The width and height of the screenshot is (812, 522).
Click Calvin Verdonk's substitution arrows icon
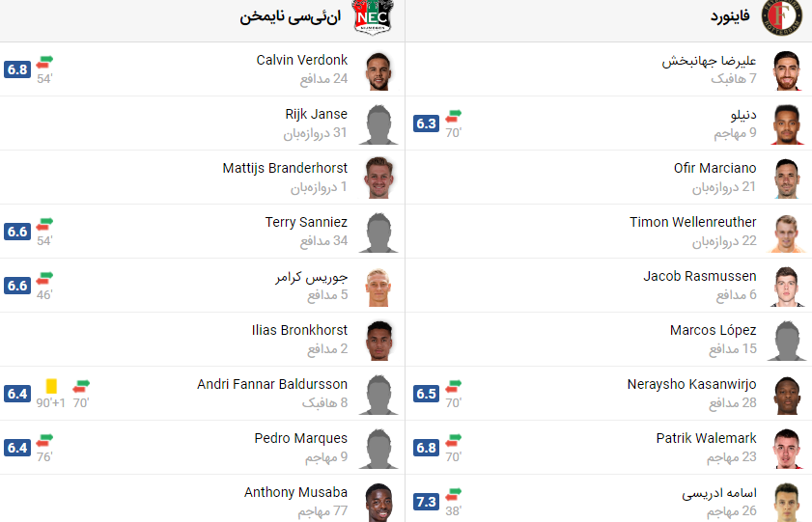click(x=44, y=63)
